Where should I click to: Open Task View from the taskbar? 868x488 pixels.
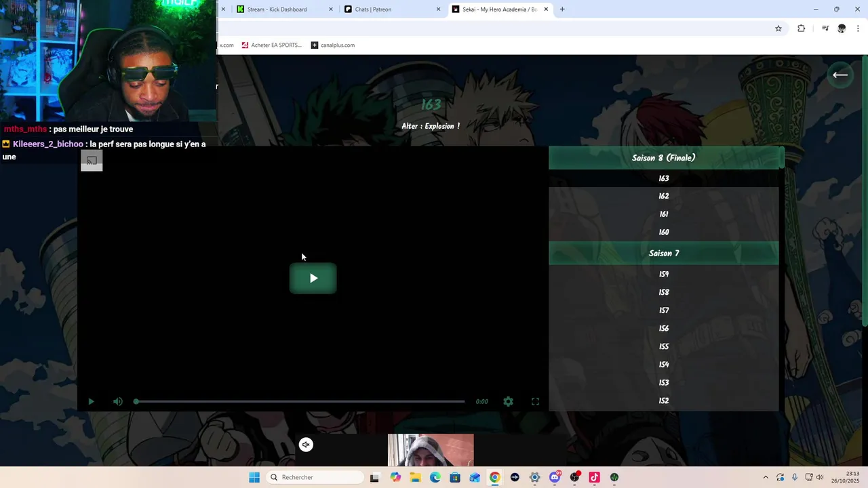click(x=374, y=477)
